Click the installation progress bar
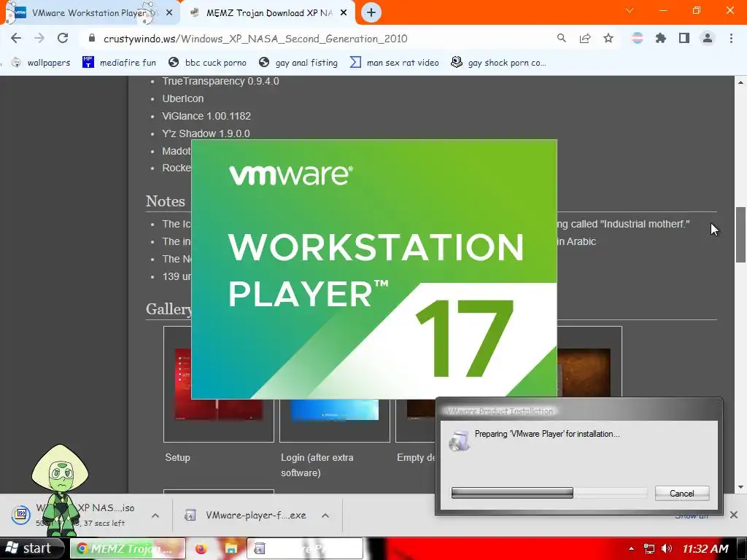This screenshot has height=560, width=747. (549, 493)
